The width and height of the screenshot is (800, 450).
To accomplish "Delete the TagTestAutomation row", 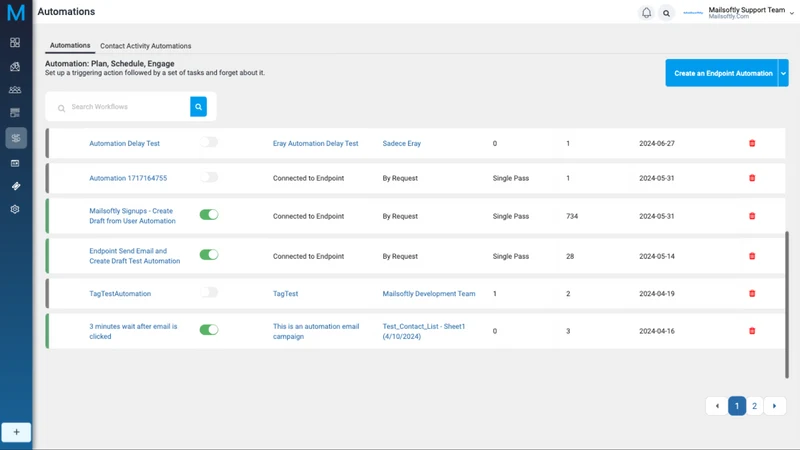I will [x=752, y=293].
